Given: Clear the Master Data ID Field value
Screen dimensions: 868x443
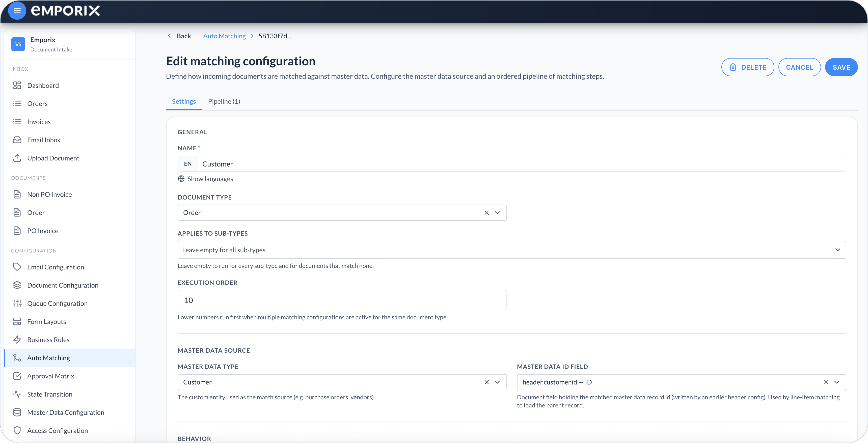Looking at the screenshot, I should pos(826,382).
